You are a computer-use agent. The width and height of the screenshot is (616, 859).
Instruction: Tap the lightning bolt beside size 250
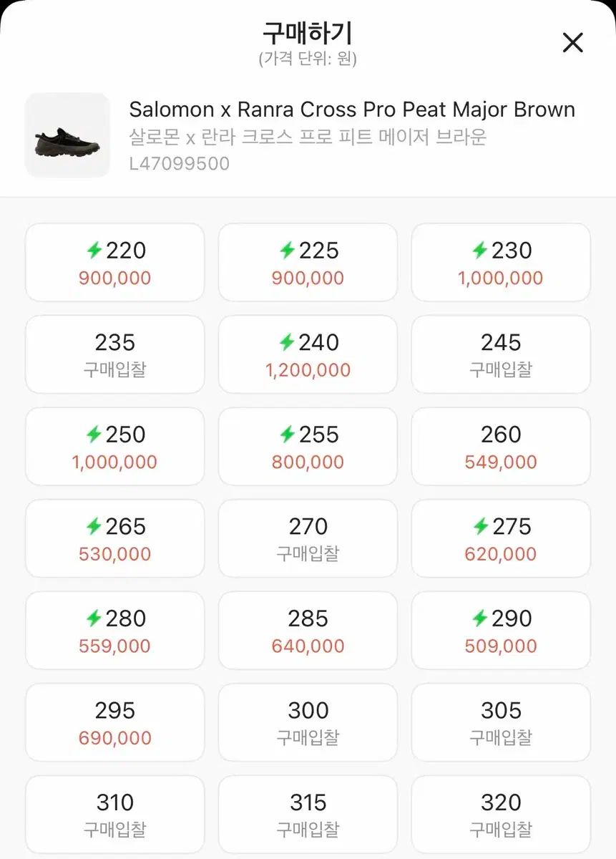(94, 435)
